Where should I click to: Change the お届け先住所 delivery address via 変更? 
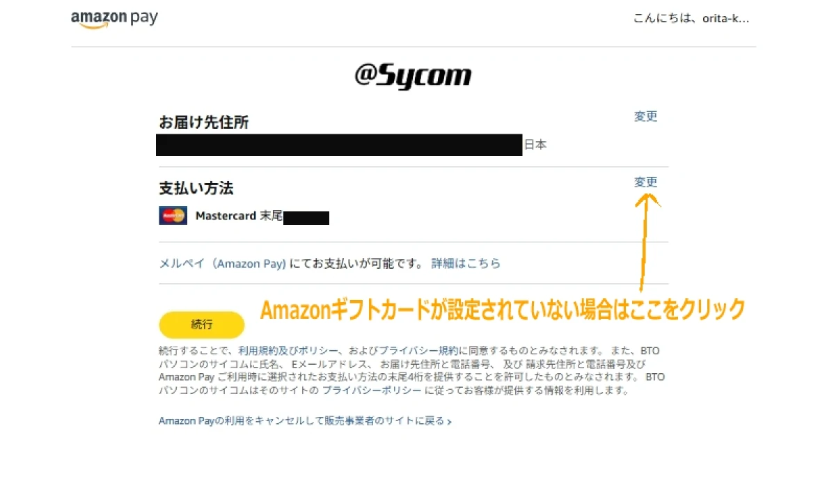pyautogui.click(x=646, y=116)
